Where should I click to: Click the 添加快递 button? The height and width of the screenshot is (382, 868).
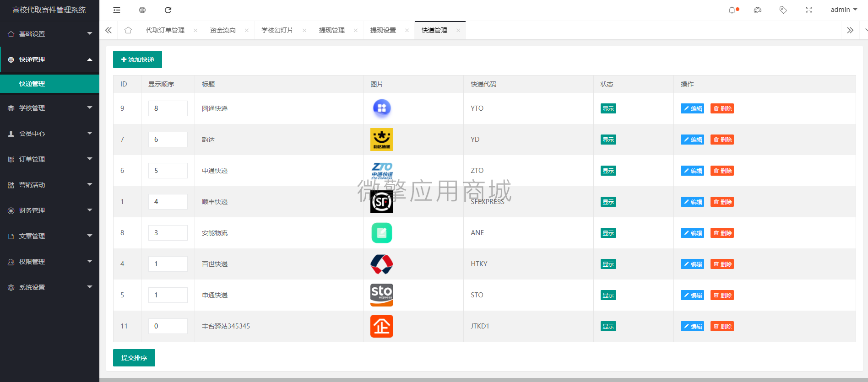point(137,59)
